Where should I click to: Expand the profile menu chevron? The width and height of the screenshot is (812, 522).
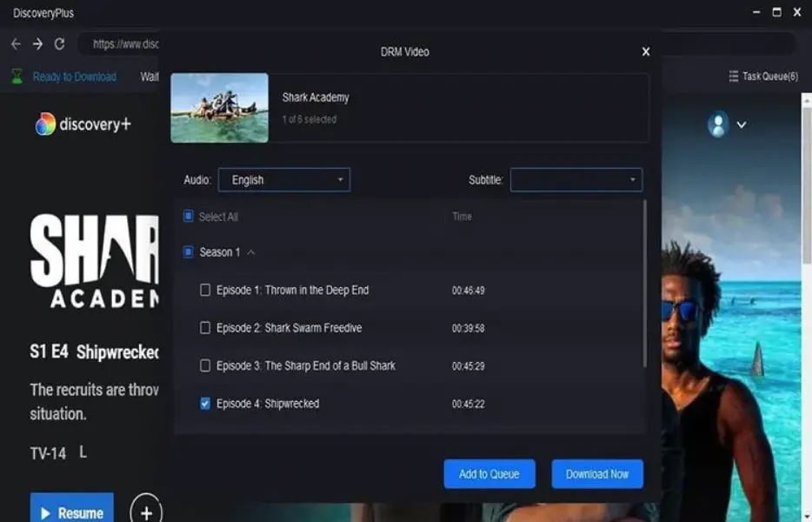point(742,125)
